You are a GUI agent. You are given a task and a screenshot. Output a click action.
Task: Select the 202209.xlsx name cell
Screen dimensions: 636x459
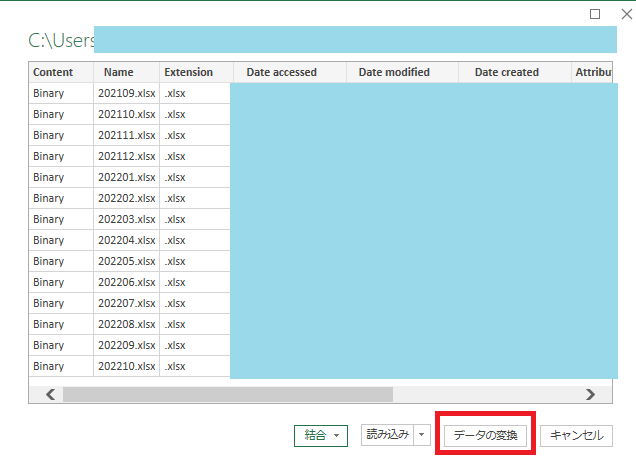tap(127, 345)
